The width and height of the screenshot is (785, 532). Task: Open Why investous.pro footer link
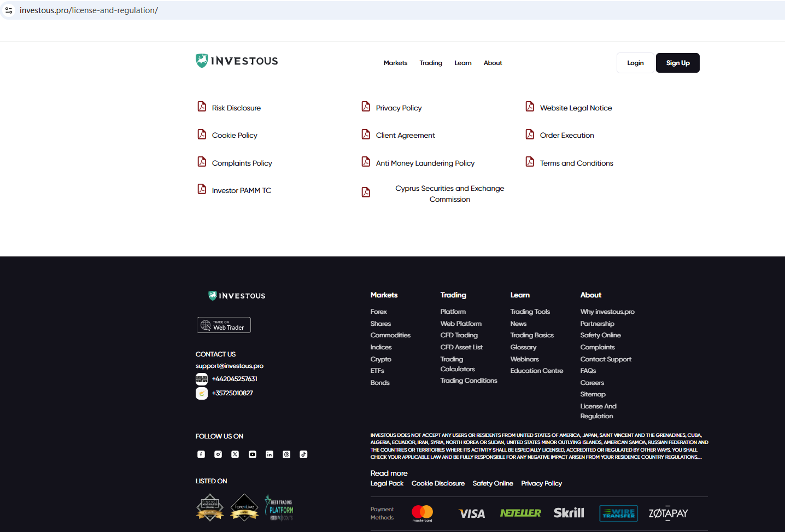pos(607,312)
